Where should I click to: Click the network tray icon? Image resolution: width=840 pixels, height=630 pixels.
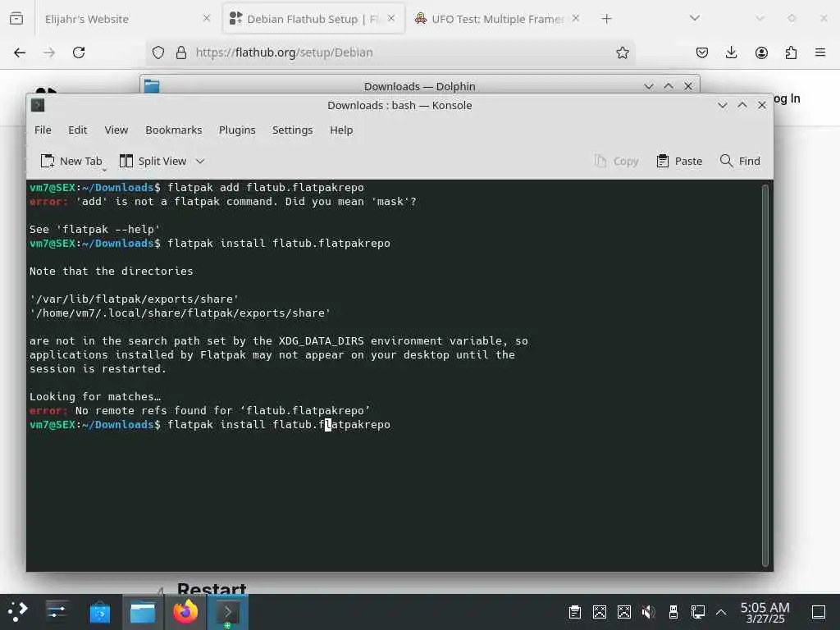697,612
